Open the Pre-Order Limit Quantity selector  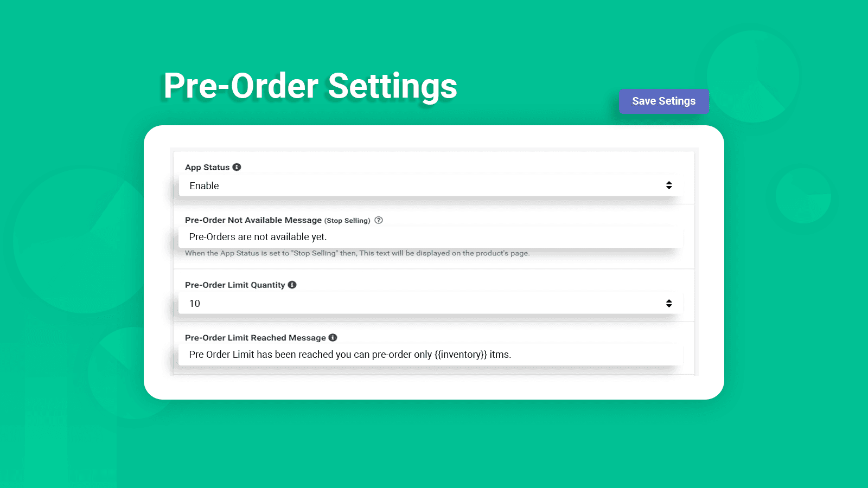[x=429, y=303]
